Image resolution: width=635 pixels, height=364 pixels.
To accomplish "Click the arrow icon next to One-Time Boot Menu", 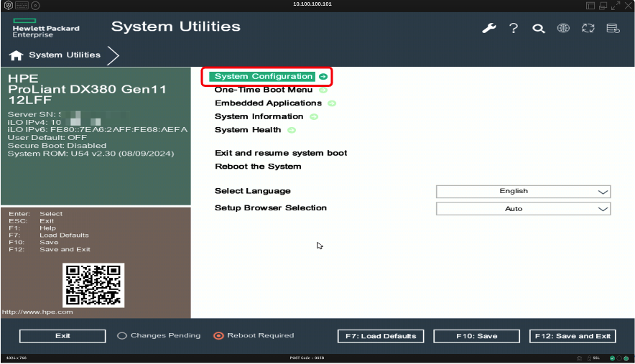I will tap(323, 90).
